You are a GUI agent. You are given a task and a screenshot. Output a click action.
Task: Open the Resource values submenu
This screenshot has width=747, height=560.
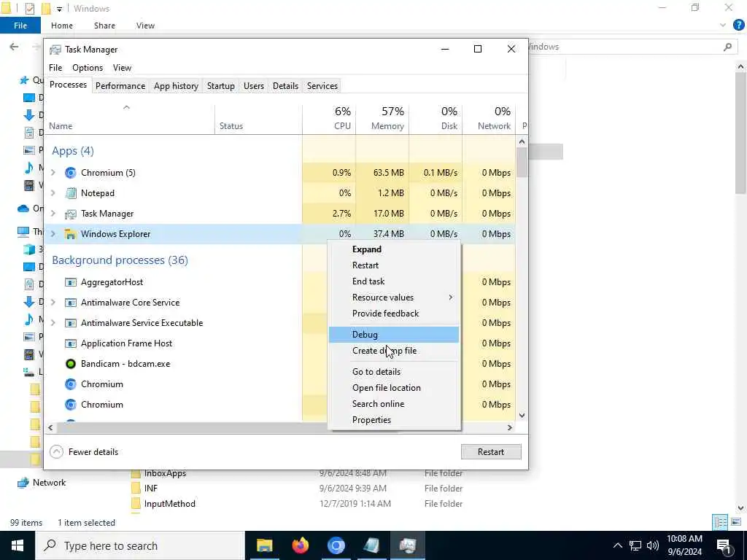(394, 297)
